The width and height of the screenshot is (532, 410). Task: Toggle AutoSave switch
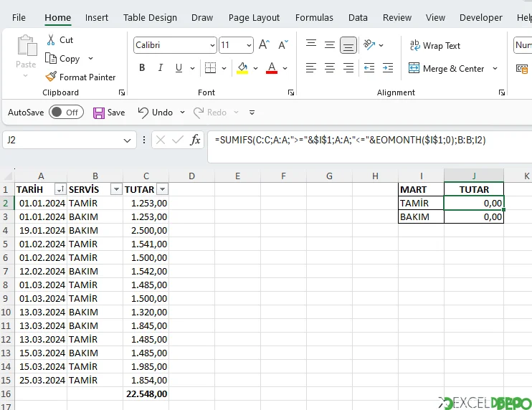click(66, 113)
